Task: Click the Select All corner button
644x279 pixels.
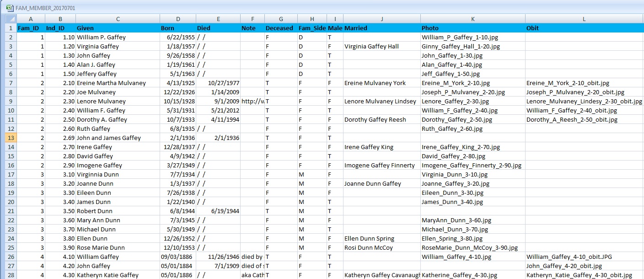Action: [11, 19]
